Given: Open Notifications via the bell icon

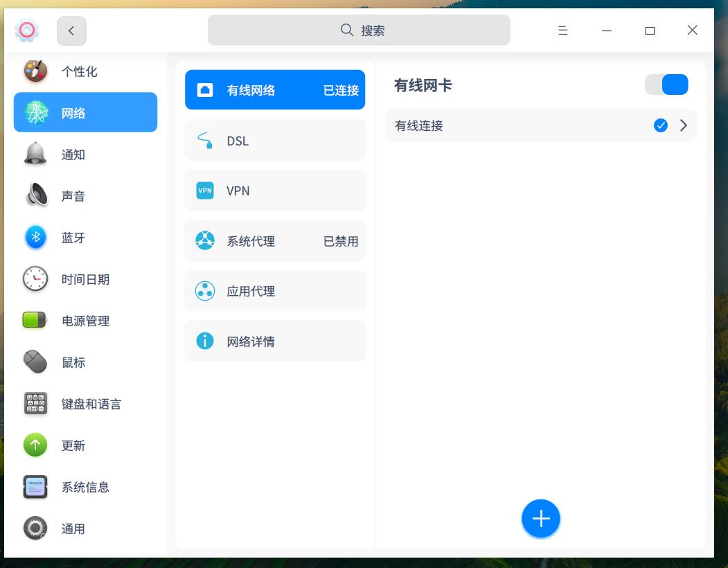Looking at the screenshot, I should [35, 154].
